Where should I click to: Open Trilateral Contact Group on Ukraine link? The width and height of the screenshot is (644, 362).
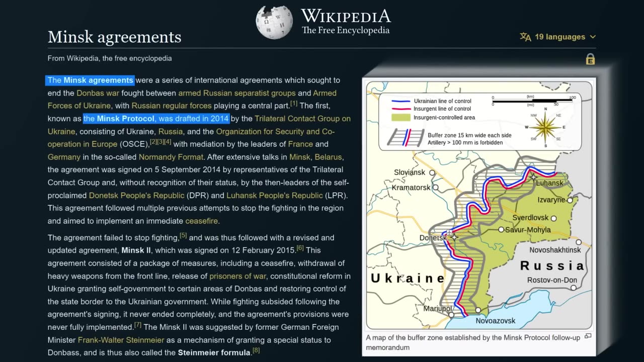click(302, 119)
